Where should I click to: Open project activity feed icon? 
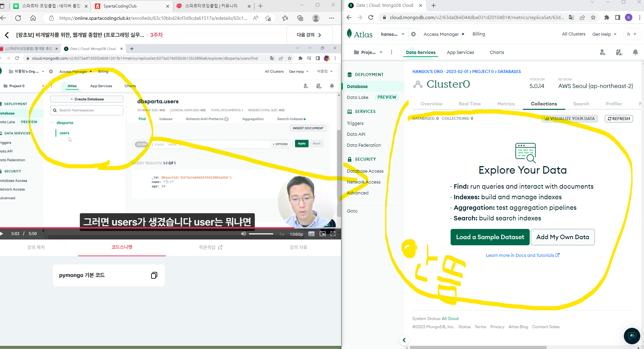(x=619, y=52)
